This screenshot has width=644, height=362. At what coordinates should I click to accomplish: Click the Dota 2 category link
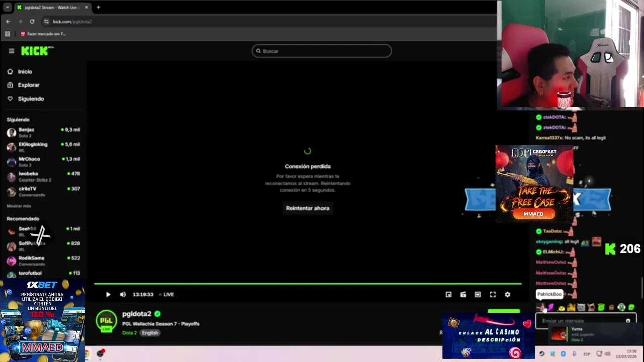129,333
